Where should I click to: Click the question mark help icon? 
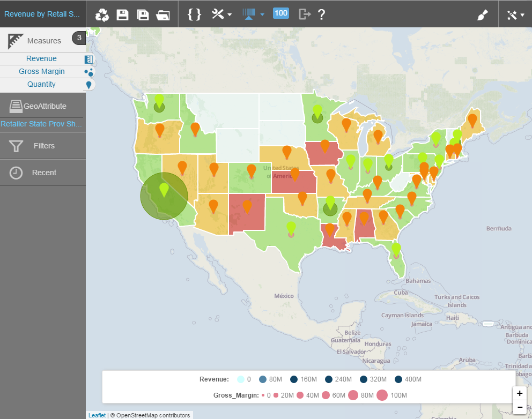coord(321,14)
